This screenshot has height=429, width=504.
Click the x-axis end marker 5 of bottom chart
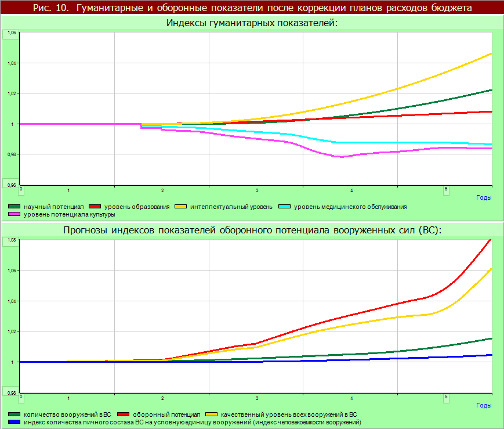[446, 398]
